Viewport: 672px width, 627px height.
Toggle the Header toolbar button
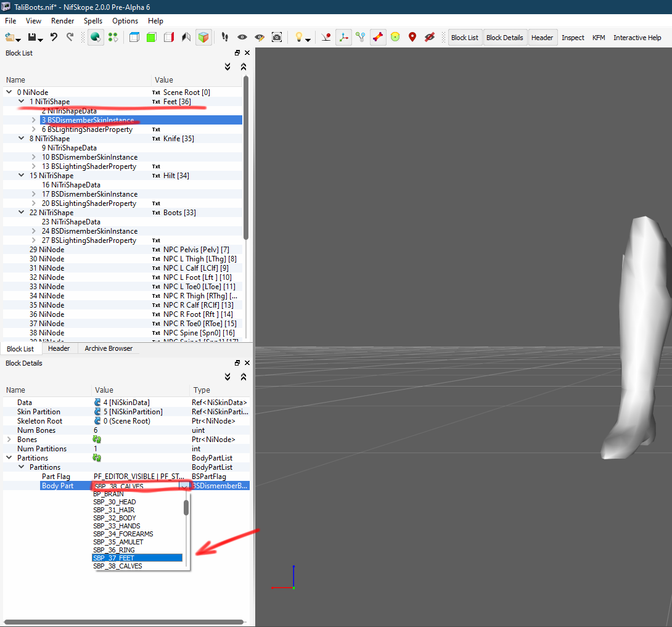(x=542, y=37)
